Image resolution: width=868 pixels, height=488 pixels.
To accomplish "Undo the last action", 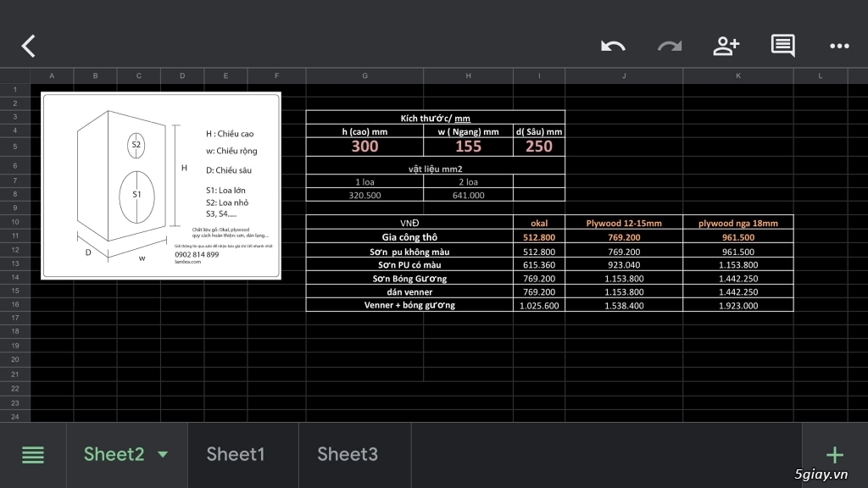I will pyautogui.click(x=613, y=46).
